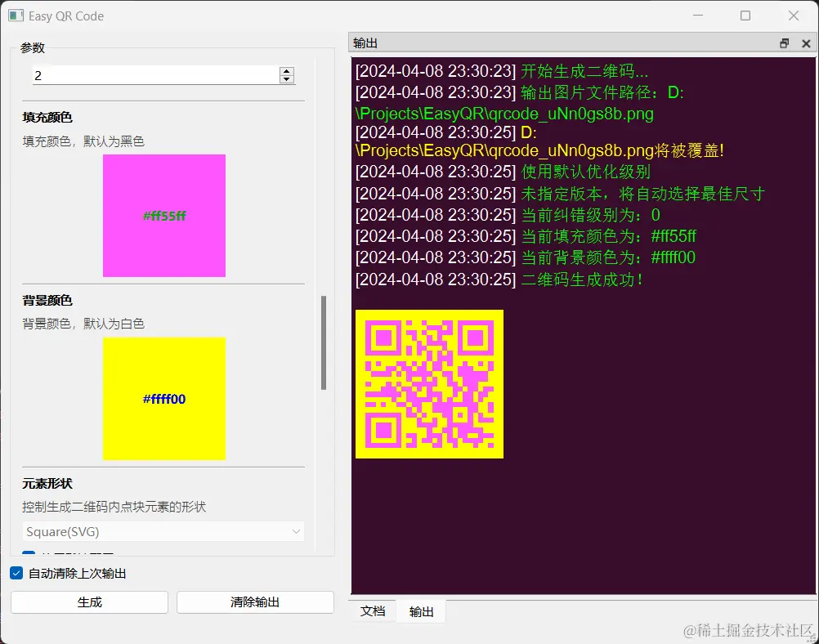
Task: Open the magenta #ff55ff fill color picker
Action: coord(164,216)
